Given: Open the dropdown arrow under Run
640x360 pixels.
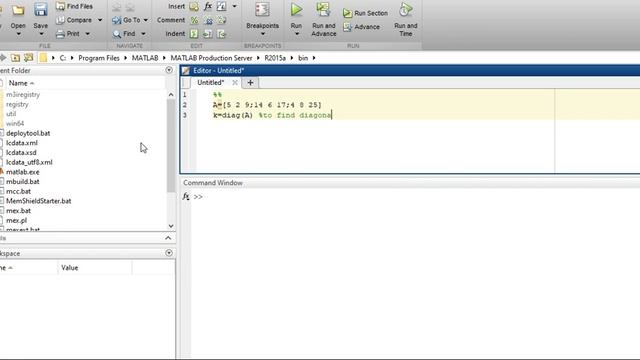Looking at the screenshot, I should [x=297, y=34].
